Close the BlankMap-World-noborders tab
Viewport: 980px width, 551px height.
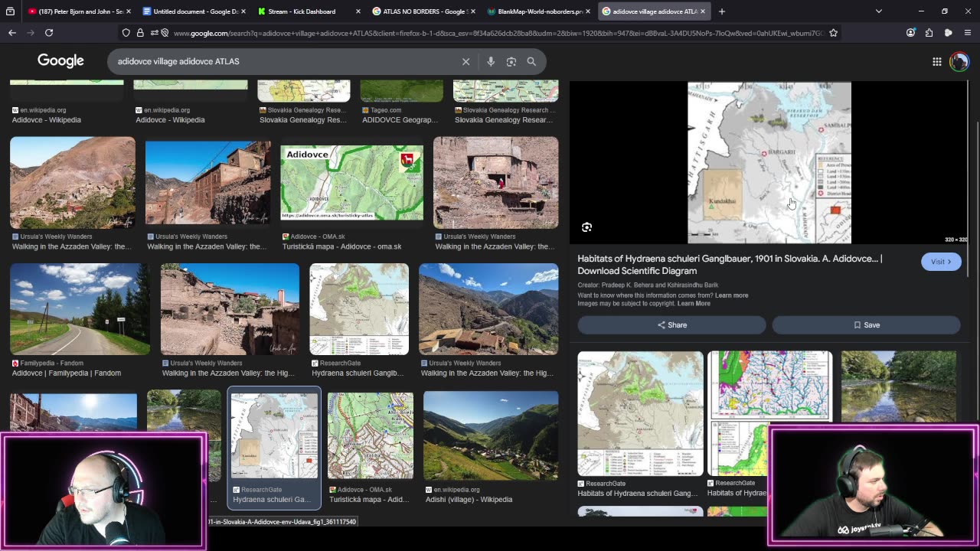point(587,11)
